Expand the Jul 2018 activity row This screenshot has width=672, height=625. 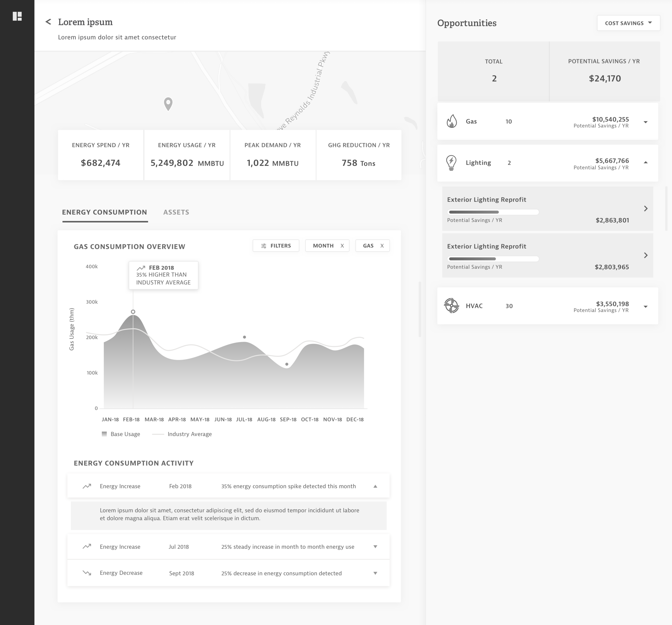pyautogui.click(x=375, y=546)
